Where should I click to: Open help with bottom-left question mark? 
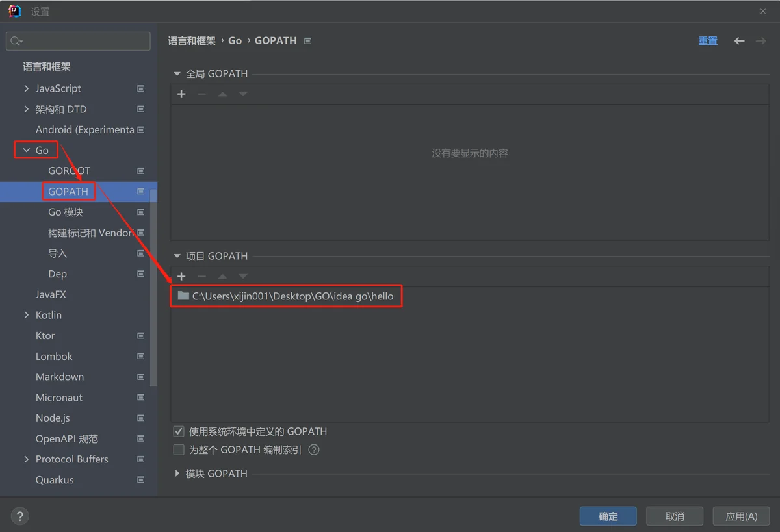pos(19,516)
